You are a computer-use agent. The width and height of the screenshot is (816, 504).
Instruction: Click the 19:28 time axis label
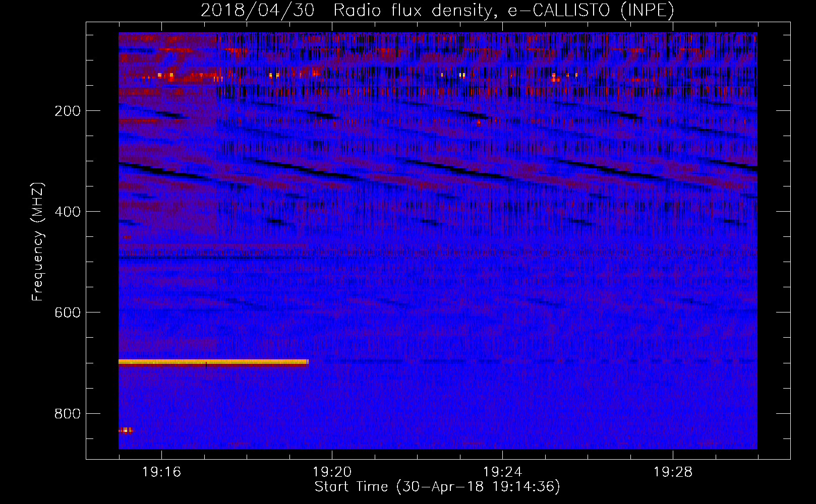tap(673, 472)
